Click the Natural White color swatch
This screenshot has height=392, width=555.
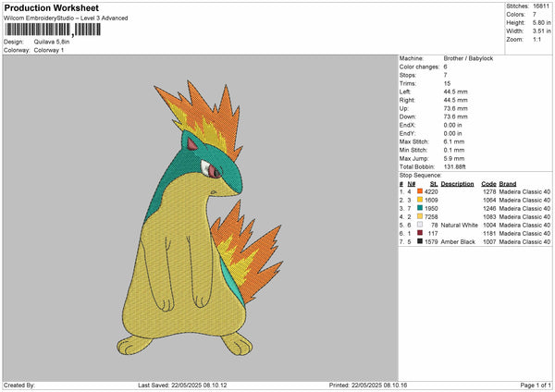[x=420, y=225]
